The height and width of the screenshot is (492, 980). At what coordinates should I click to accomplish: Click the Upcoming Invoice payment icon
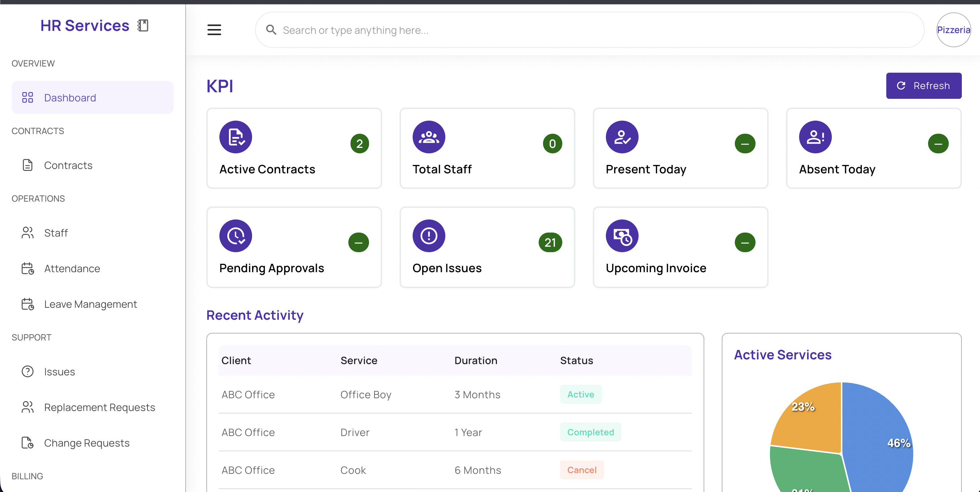click(x=622, y=236)
